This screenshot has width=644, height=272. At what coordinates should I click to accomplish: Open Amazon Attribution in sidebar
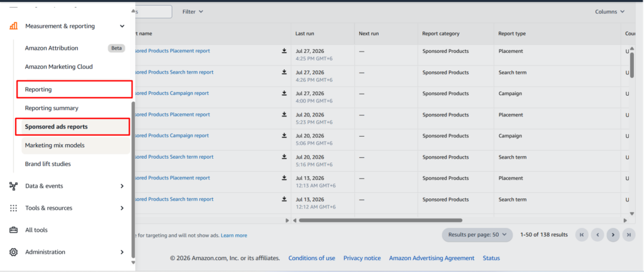tap(52, 48)
